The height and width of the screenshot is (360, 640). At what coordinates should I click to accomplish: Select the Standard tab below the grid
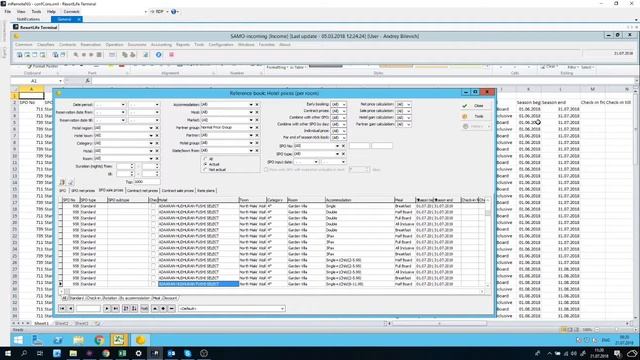click(76, 298)
